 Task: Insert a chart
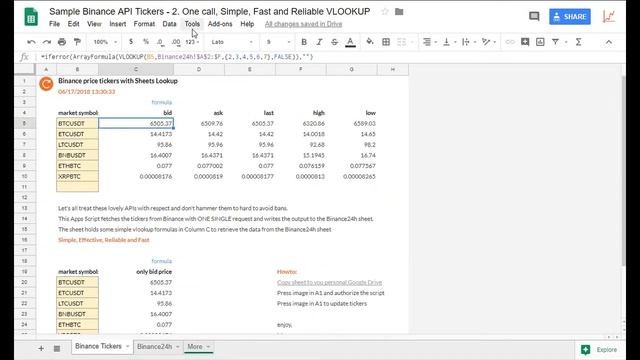[x=540, y=42]
